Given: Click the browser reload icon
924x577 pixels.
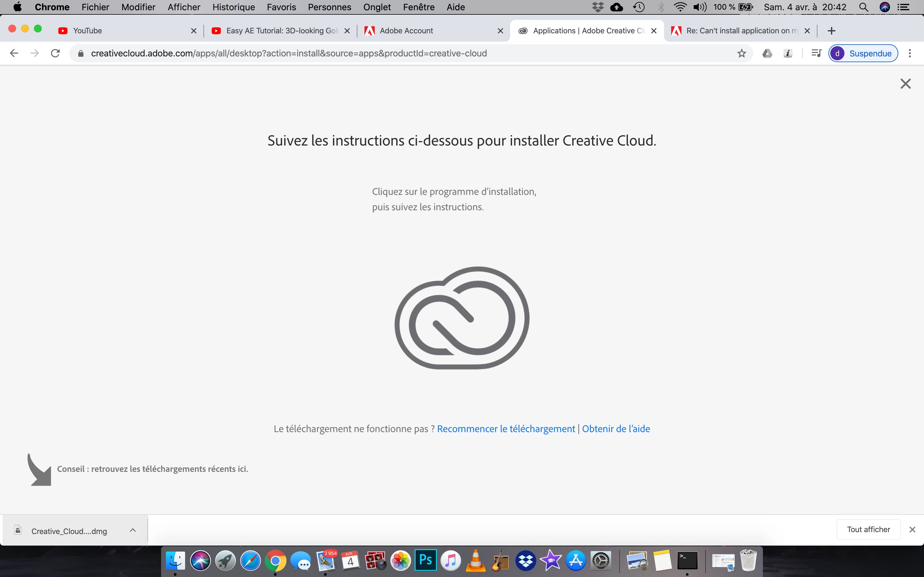Looking at the screenshot, I should coord(56,54).
